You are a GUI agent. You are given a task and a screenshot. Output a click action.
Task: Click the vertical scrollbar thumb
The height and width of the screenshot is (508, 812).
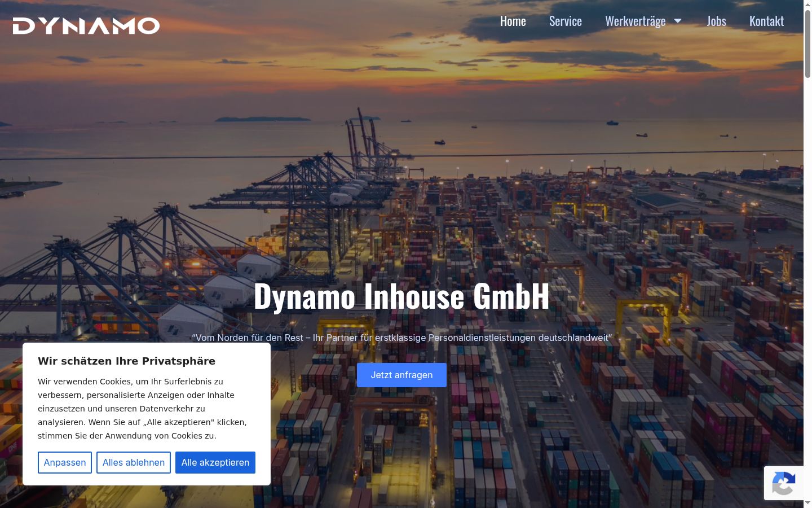[807, 44]
